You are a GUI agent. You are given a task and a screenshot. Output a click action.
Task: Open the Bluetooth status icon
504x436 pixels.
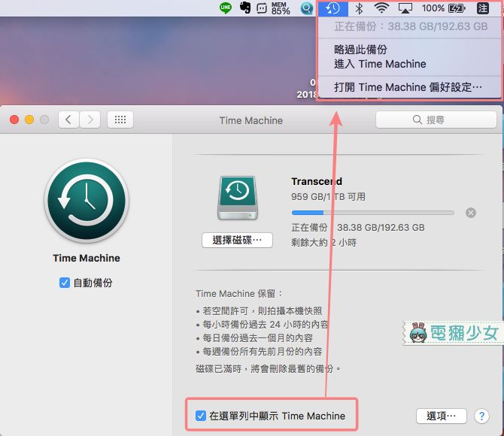(x=359, y=8)
